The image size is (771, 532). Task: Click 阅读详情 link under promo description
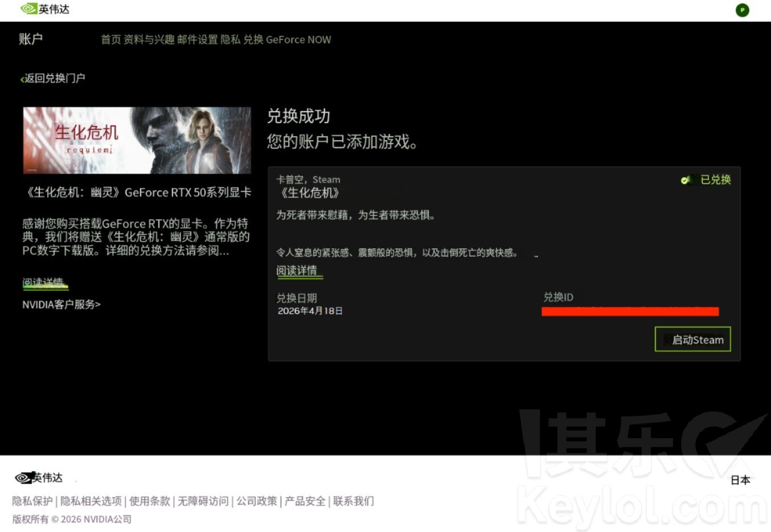pos(43,283)
